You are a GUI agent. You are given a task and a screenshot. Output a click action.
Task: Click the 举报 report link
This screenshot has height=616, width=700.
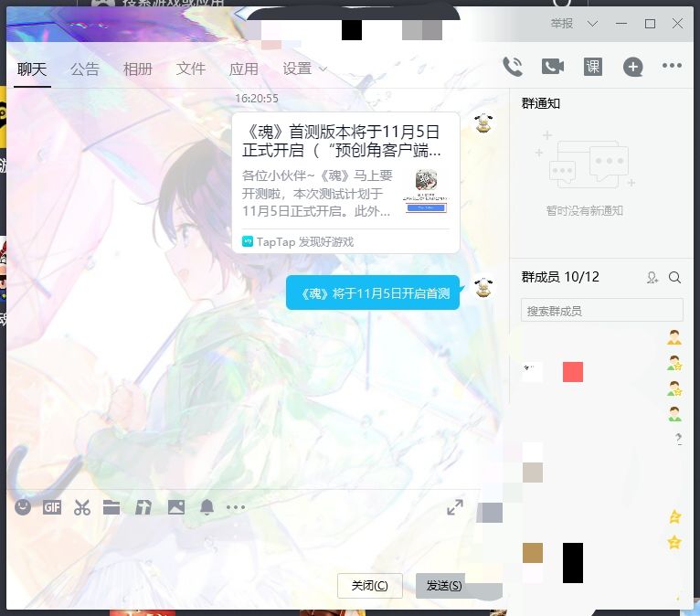pos(562,24)
